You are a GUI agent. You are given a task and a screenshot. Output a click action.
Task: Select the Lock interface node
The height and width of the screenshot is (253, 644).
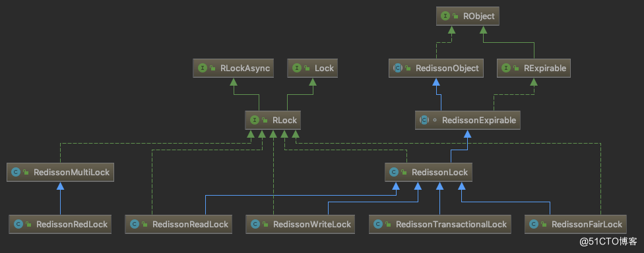(313, 68)
